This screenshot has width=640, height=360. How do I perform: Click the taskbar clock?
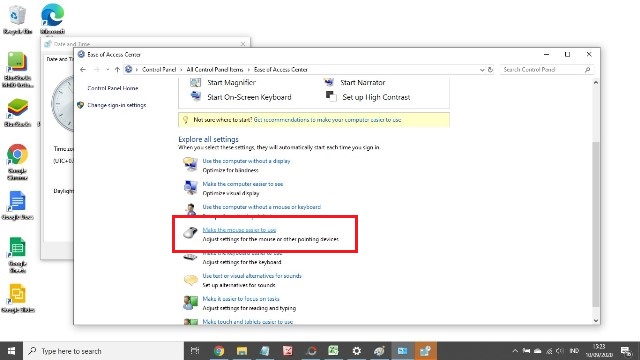(599, 351)
